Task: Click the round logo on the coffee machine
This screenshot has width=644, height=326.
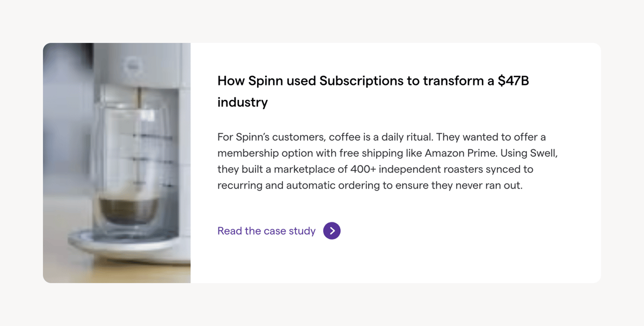Action: [x=131, y=66]
